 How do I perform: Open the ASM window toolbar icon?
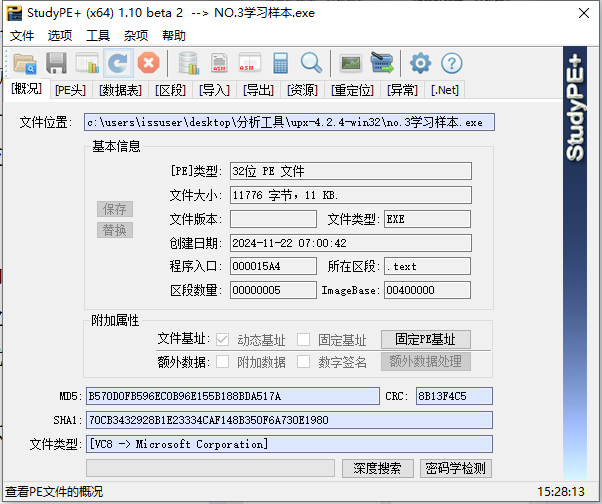coord(250,63)
